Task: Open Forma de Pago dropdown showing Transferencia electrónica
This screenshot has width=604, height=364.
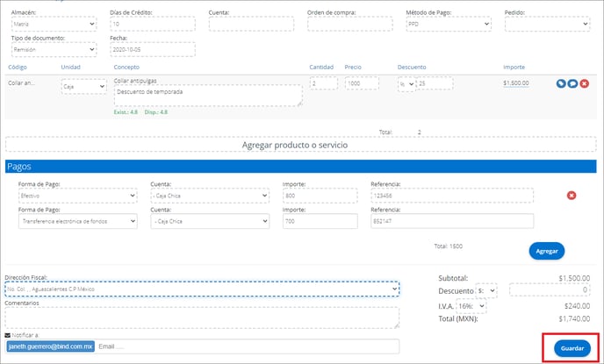Action: tap(78, 221)
